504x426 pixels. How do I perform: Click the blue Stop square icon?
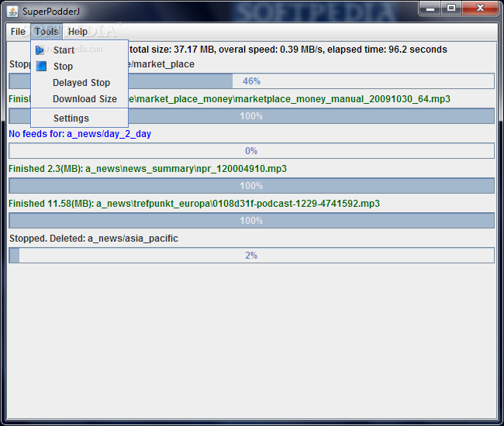pos(41,66)
